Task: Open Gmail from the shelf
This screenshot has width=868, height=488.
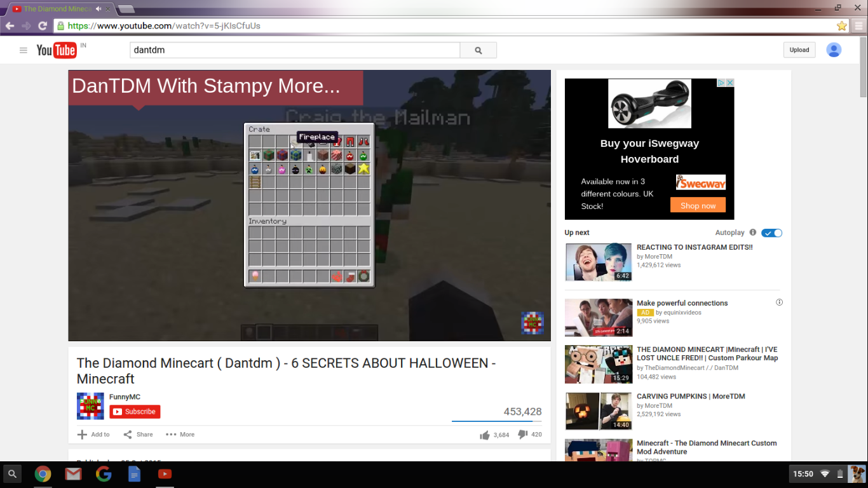Action: [x=73, y=474]
